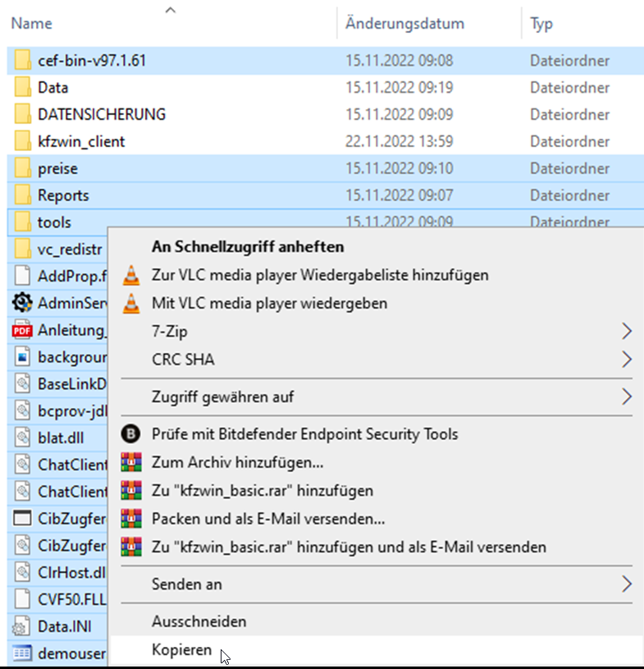644x669 pixels.
Task: Click the vc_redistr folder icon
Action: tap(22, 250)
